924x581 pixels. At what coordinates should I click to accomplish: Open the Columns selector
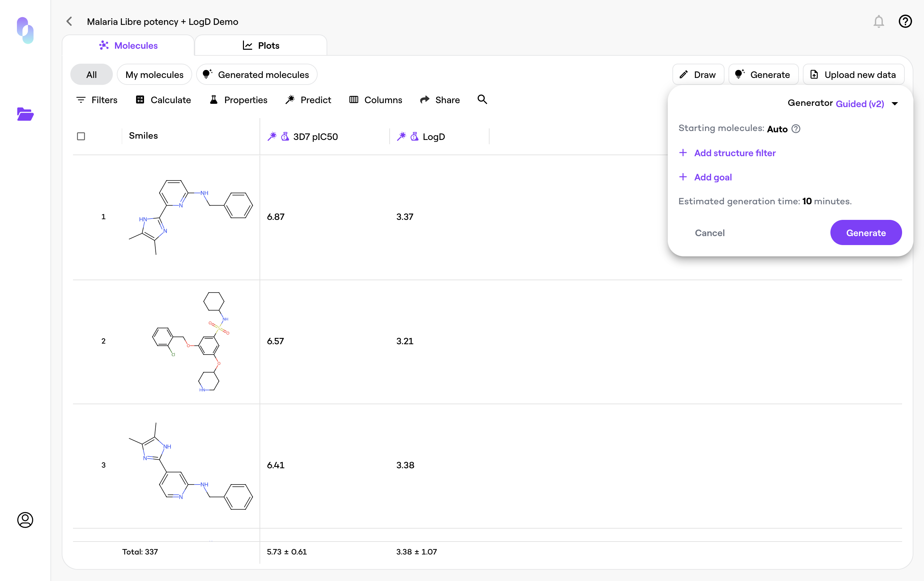click(376, 100)
